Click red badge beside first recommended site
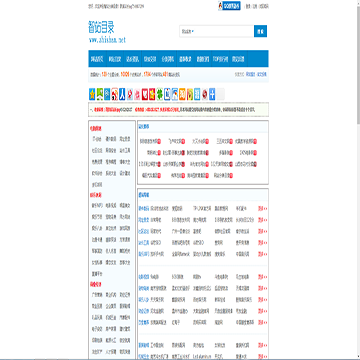360x360 pixels. point(159,141)
